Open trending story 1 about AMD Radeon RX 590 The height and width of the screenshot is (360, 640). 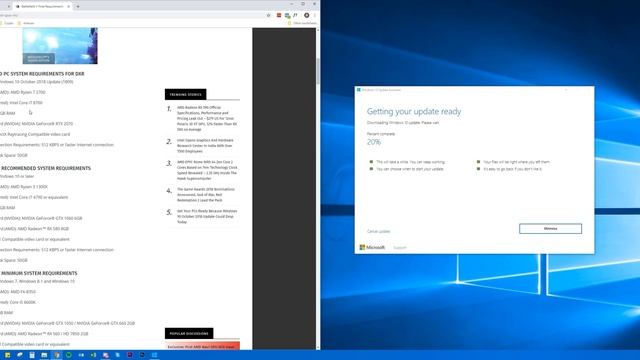click(x=207, y=118)
